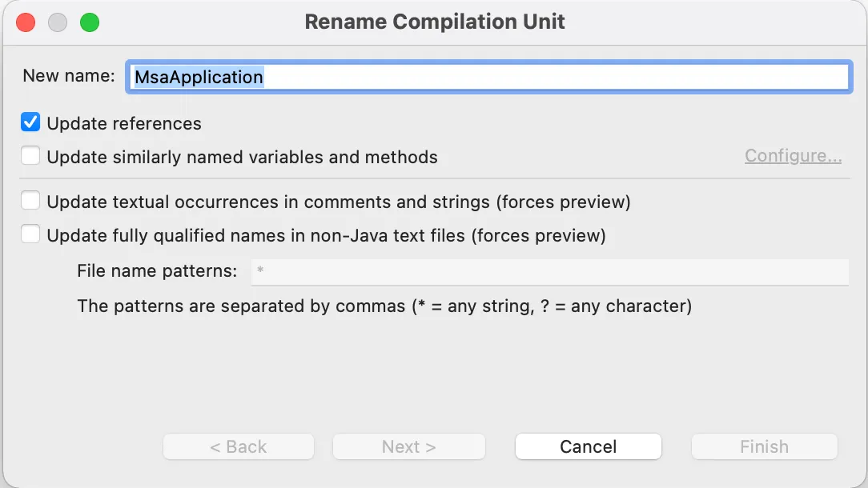Click the Finish button

click(764, 446)
